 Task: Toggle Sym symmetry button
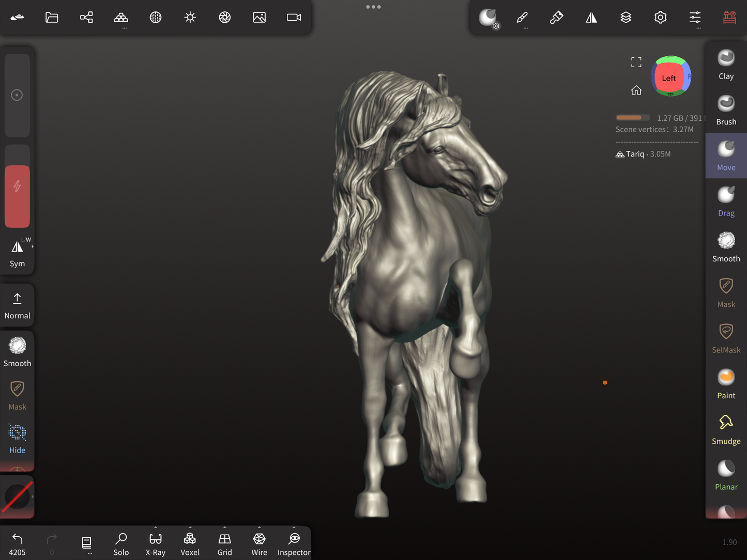(17, 253)
